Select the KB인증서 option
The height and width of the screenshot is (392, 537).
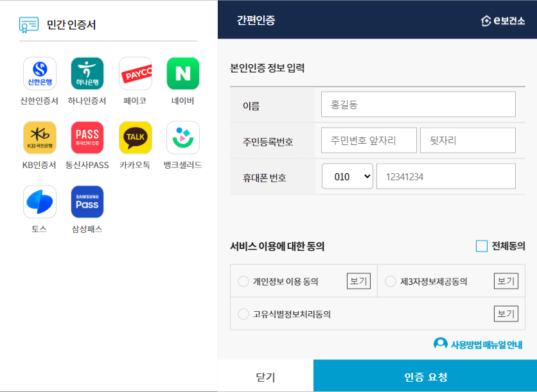[40, 137]
